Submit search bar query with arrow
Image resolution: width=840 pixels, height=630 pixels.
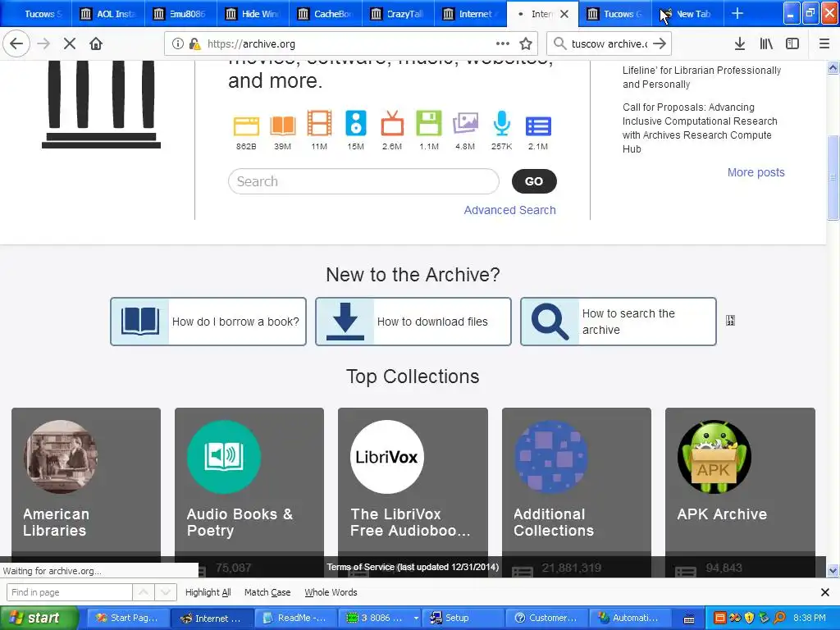[x=660, y=44]
